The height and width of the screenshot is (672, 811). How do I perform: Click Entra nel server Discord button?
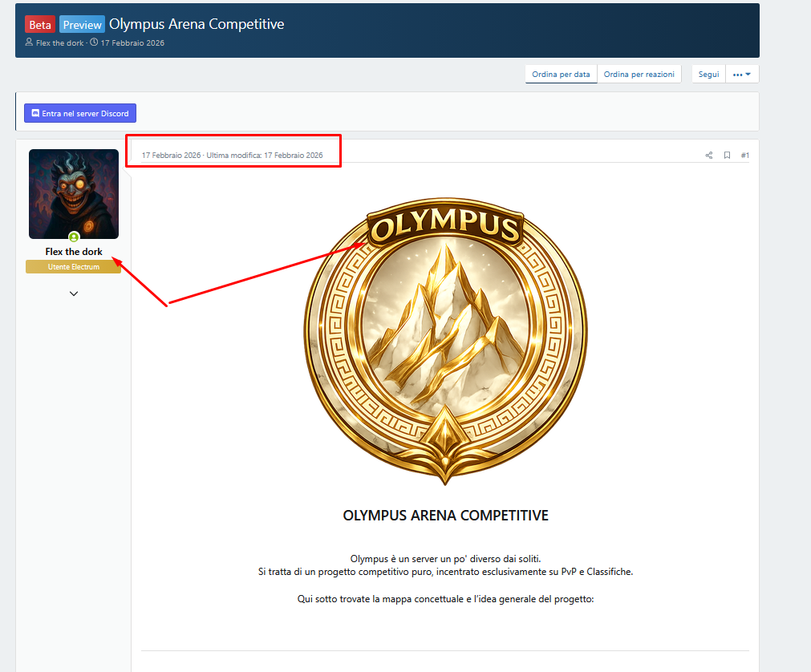pos(80,113)
